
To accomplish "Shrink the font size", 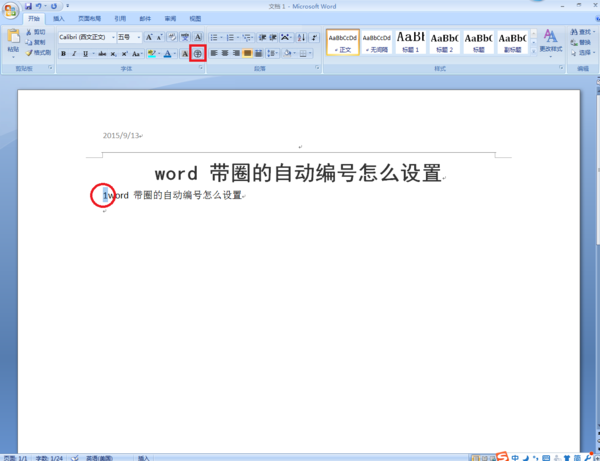I will click(160, 37).
